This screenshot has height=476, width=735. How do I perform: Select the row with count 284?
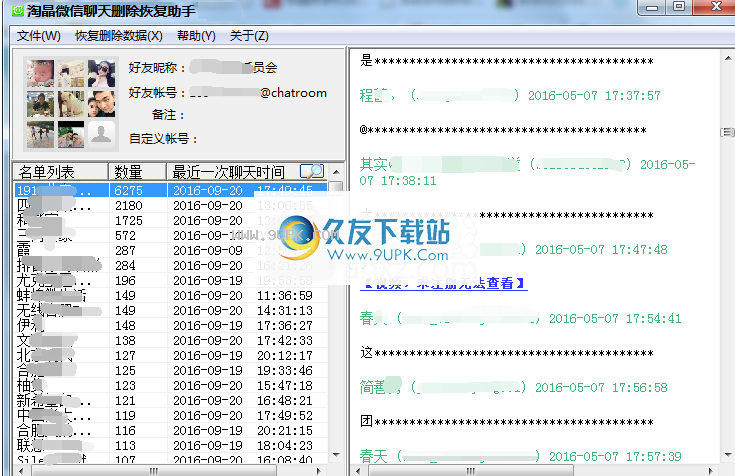tap(171, 265)
